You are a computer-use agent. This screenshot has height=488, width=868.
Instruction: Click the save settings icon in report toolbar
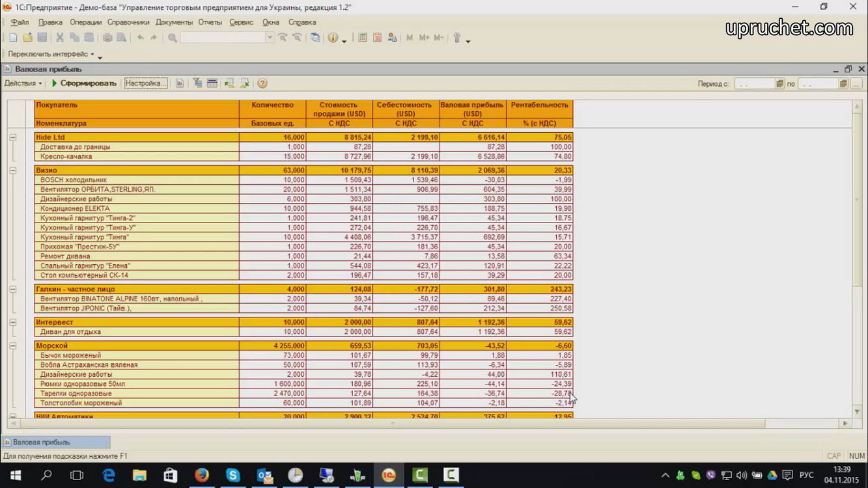(x=245, y=83)
